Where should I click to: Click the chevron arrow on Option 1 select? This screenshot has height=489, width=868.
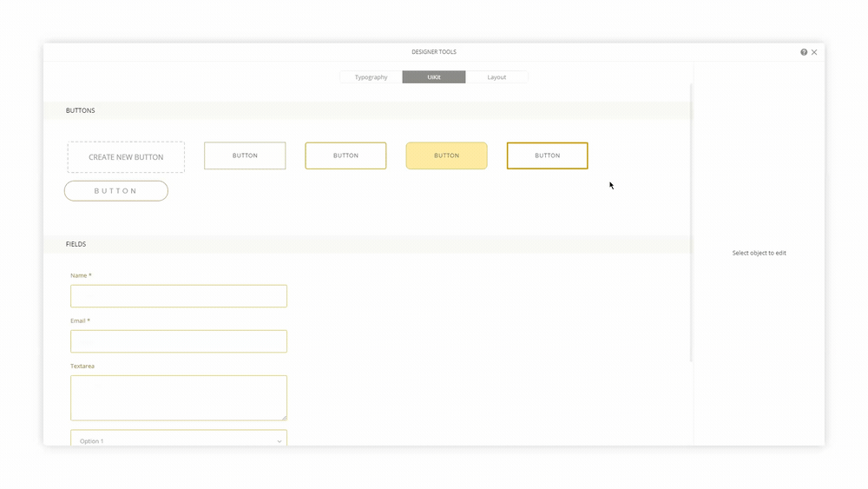coord(279,441)
